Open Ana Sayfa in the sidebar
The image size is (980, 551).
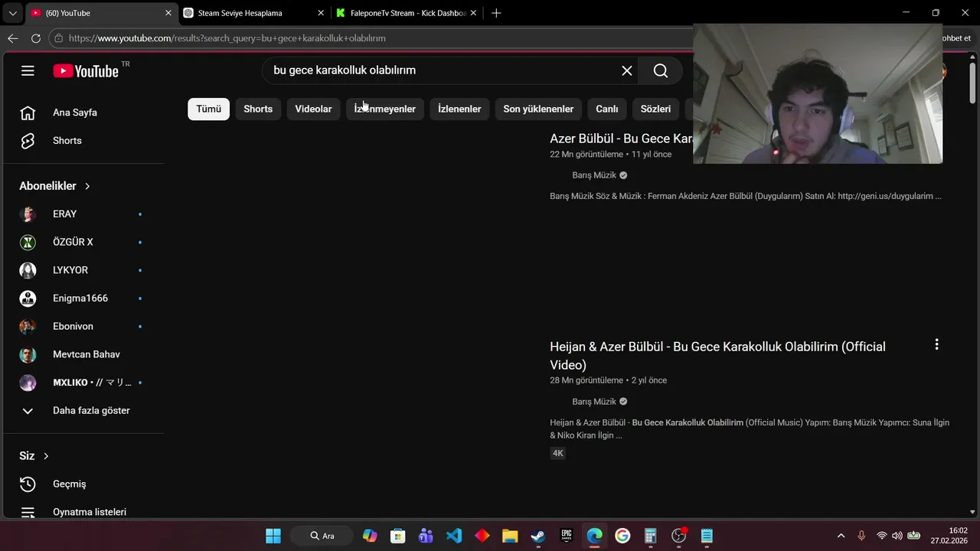84,112
